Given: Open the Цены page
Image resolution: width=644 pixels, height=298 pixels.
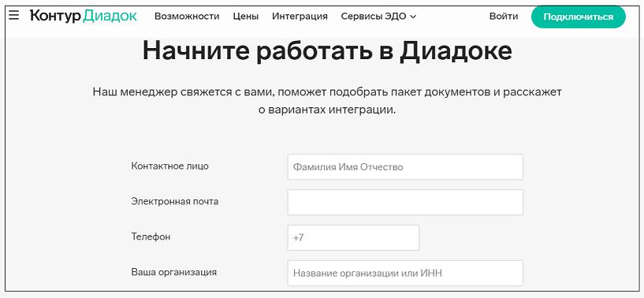Looking at the screenshot, I should coord(246,17).
